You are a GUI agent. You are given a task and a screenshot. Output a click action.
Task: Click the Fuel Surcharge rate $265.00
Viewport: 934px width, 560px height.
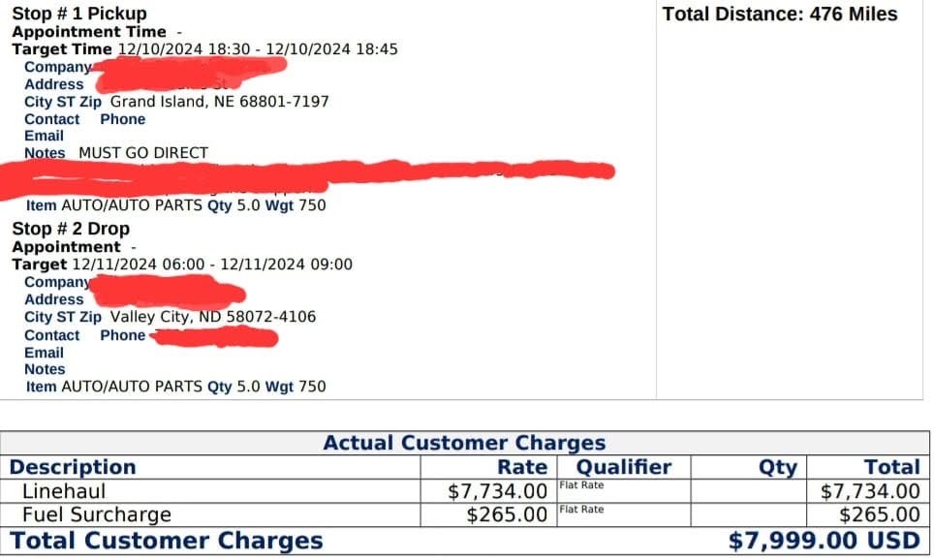(507, 514)
